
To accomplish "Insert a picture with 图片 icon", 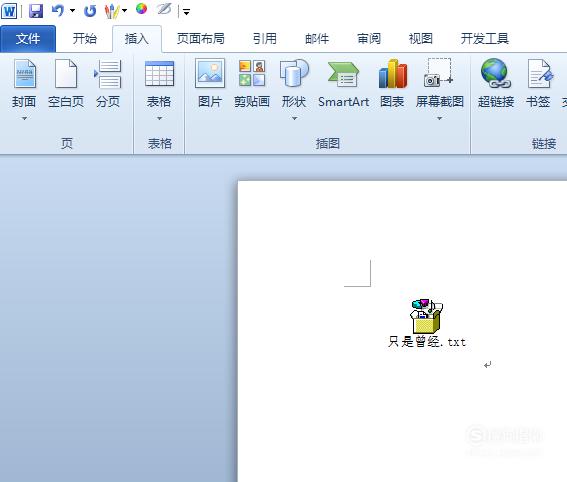I will point(210,73).
